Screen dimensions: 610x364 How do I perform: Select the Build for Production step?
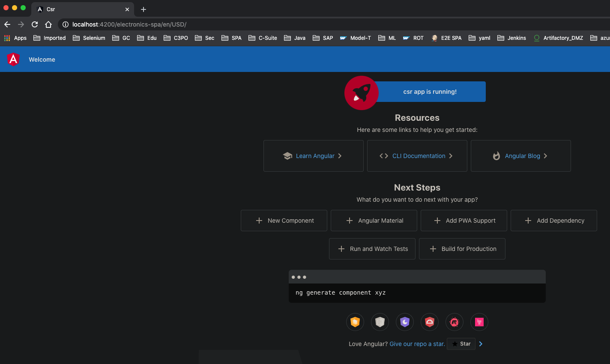[462, 249]
